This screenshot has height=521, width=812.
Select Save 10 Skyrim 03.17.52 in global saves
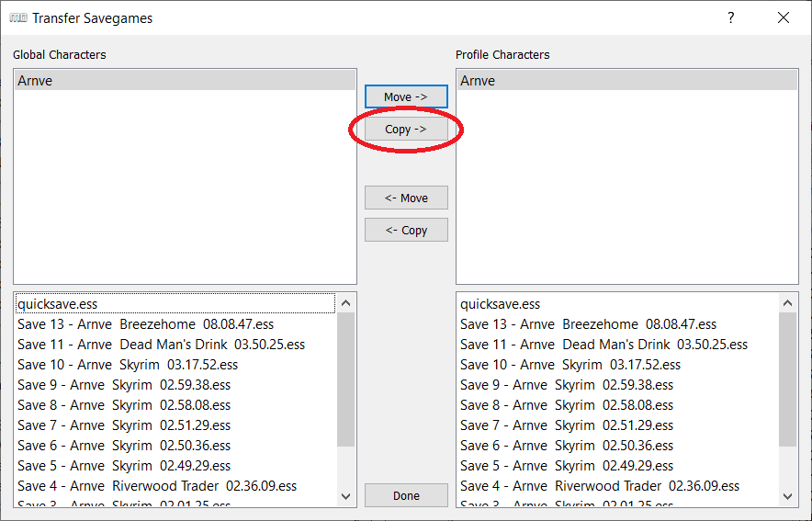[175, 365]
